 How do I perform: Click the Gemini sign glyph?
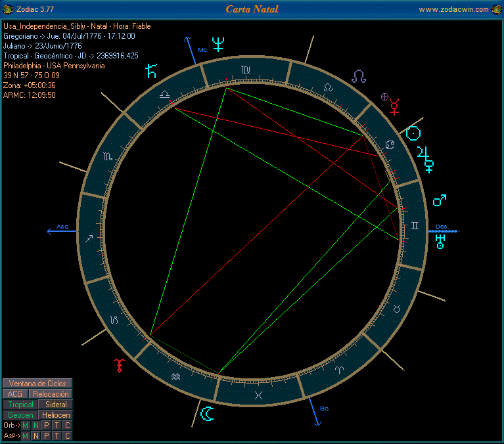[415, 226]
